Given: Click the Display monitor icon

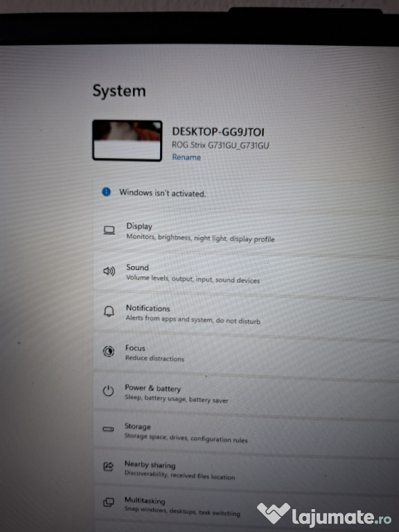Looking at the screenshot, I should click(x=109, y=231).
